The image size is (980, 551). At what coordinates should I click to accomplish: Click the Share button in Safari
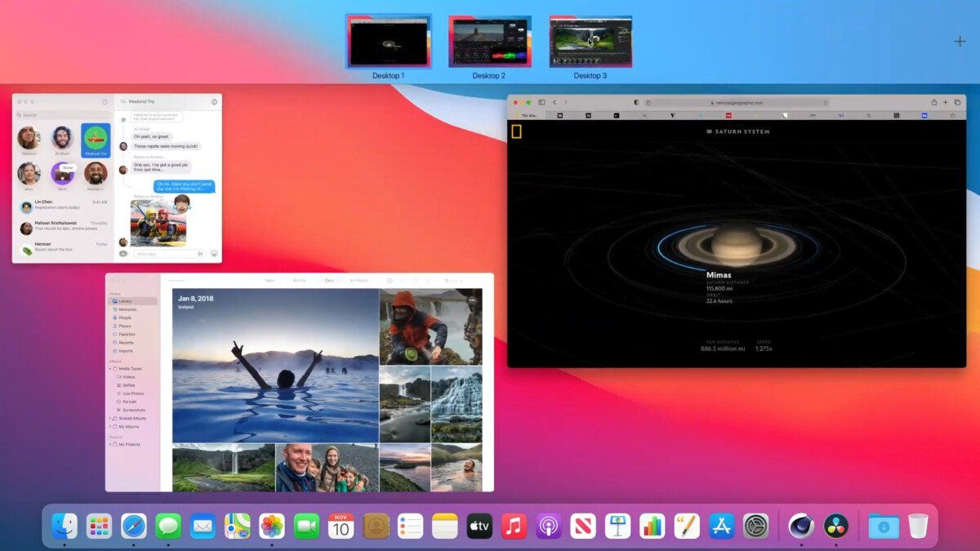coord(934,103)
